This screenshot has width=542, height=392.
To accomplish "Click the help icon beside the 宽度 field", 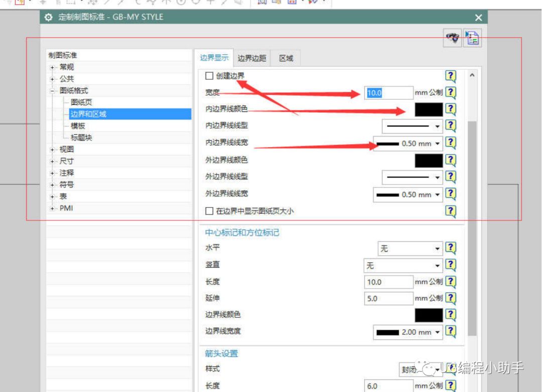I will pyautogui.click(x=451, y=92).
